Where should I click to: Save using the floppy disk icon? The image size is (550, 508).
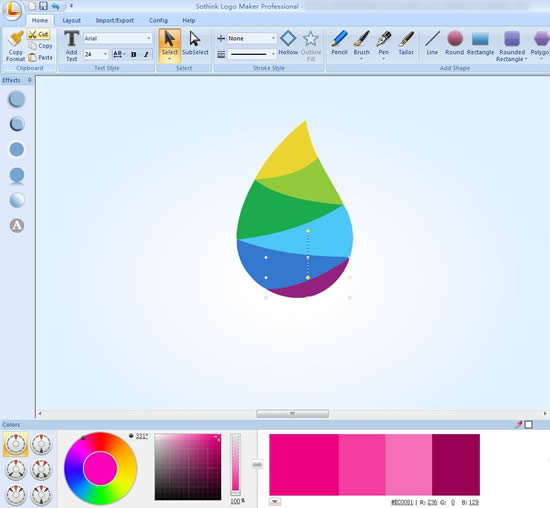tap(43, 6)
